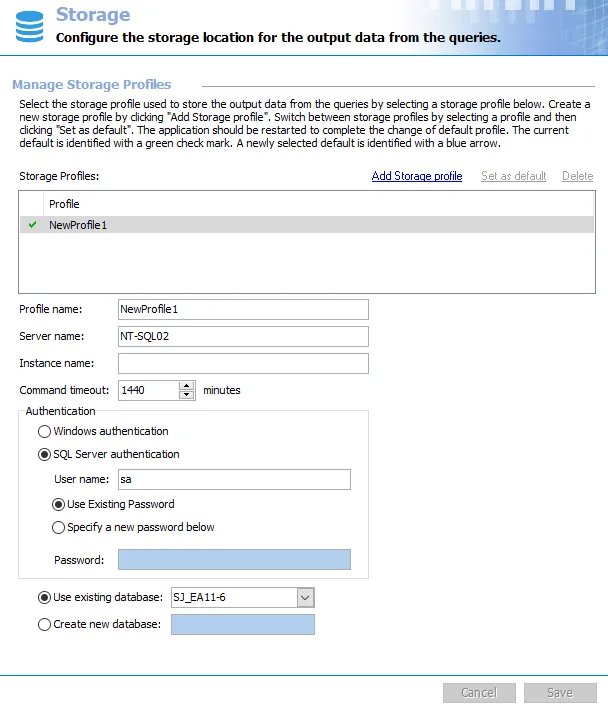Viewport: 608px width, 708px height.
Task: Select Use existing database radio button
Action: (44, 598)
